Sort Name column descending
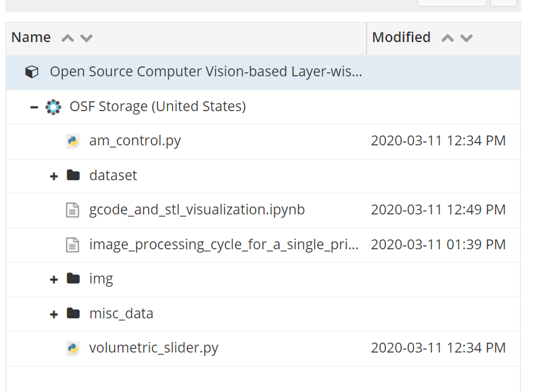 (x=86, y=38)
